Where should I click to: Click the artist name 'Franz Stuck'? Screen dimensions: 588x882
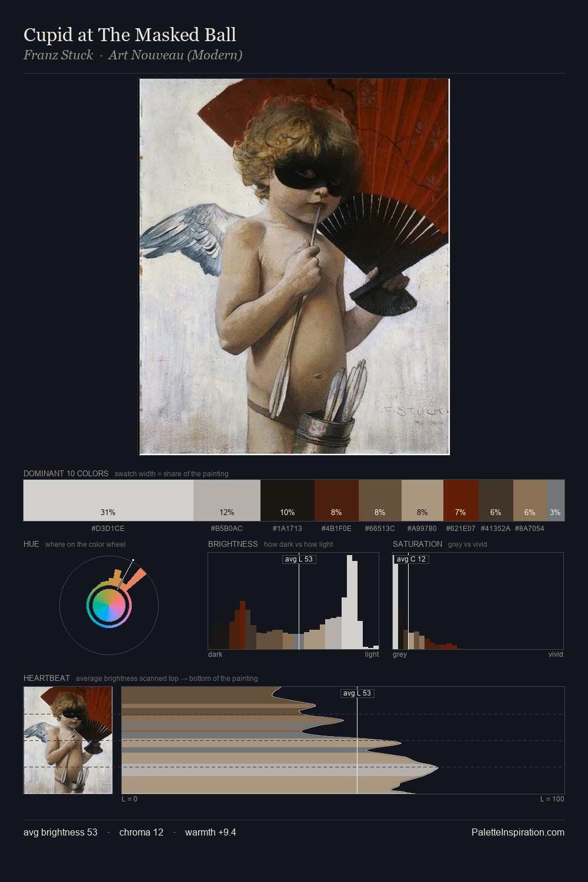(58, 55)
